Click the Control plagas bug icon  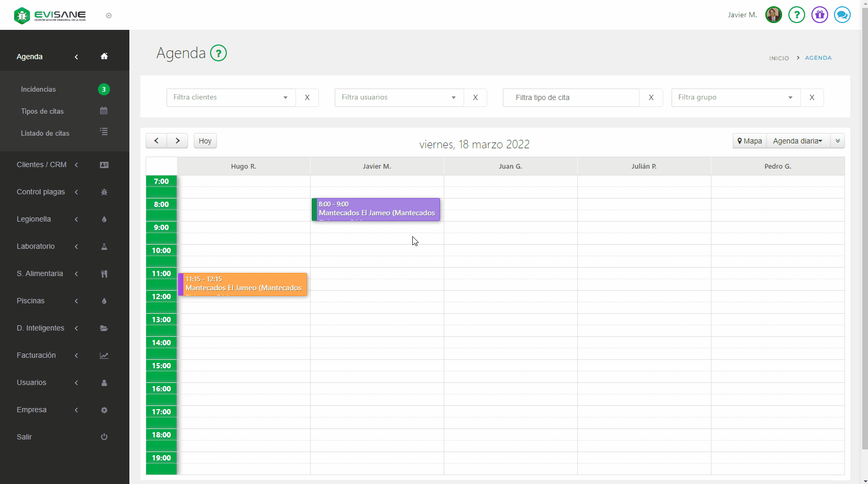[104, 192]
